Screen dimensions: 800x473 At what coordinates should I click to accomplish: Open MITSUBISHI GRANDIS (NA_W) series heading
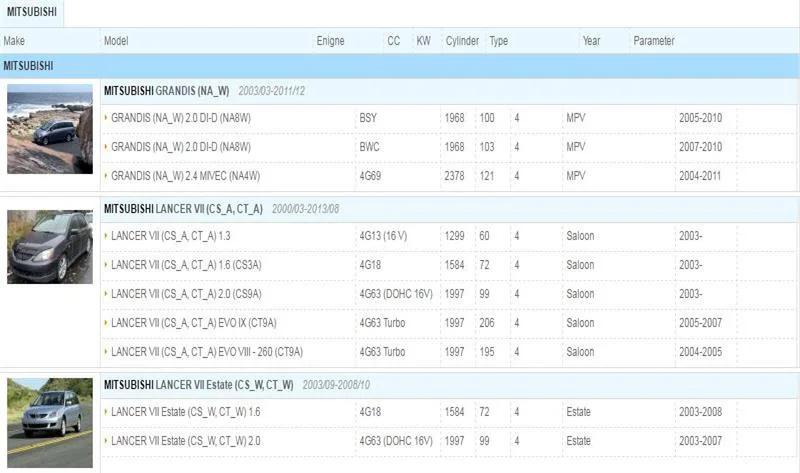click(166, 91)
